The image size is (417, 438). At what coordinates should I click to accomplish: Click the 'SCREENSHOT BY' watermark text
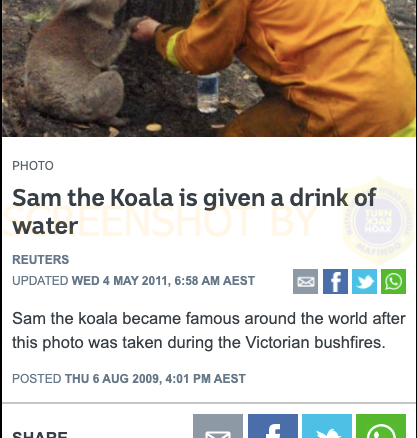160,221
